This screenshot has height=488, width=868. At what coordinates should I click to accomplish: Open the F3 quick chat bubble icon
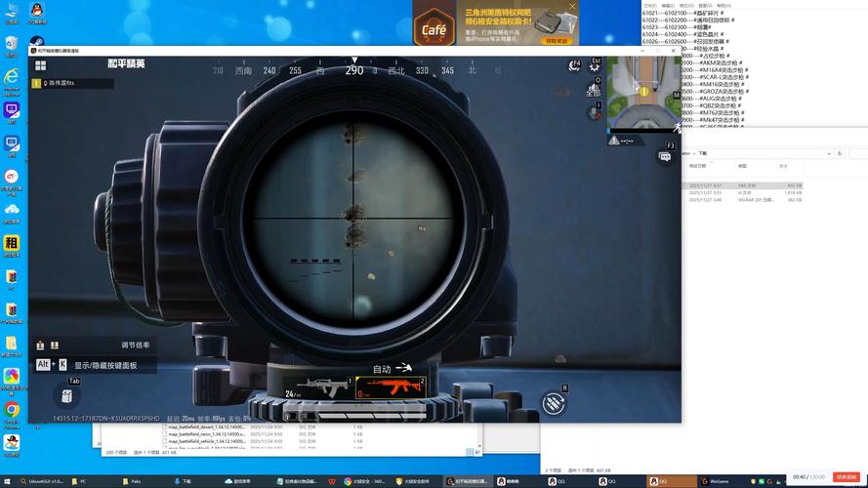(665, 156)
